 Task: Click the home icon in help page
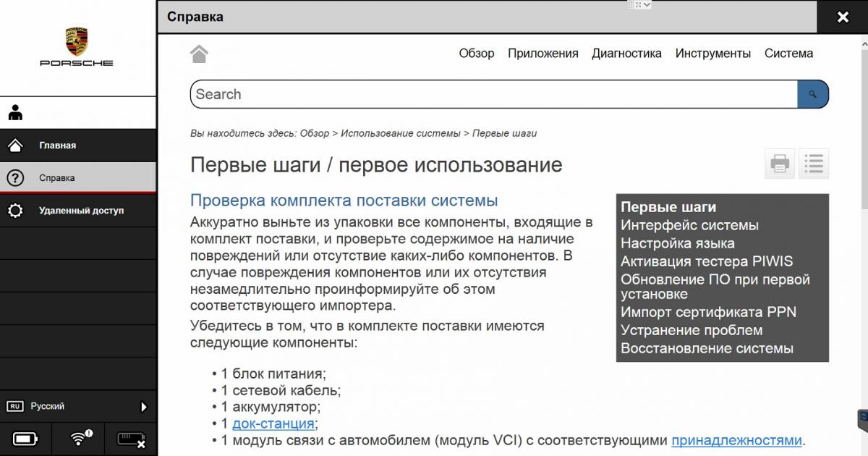[x=199, y=54]
